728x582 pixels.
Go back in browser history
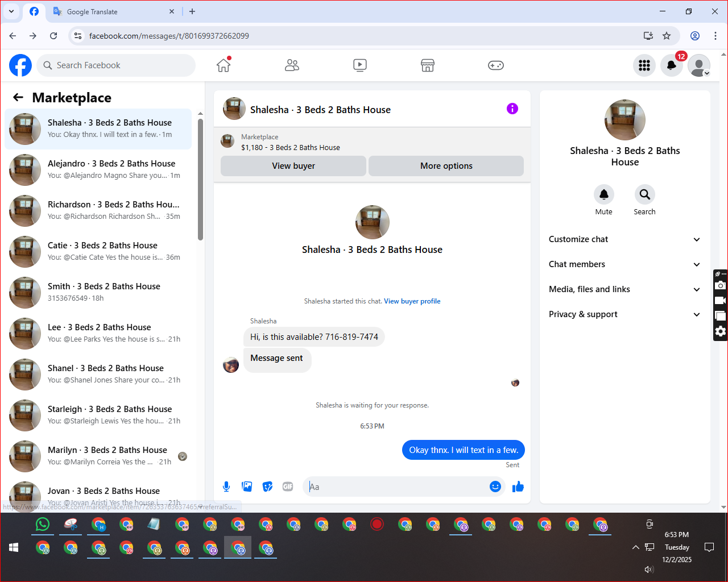pyautogui.click(x=13, y=36)
